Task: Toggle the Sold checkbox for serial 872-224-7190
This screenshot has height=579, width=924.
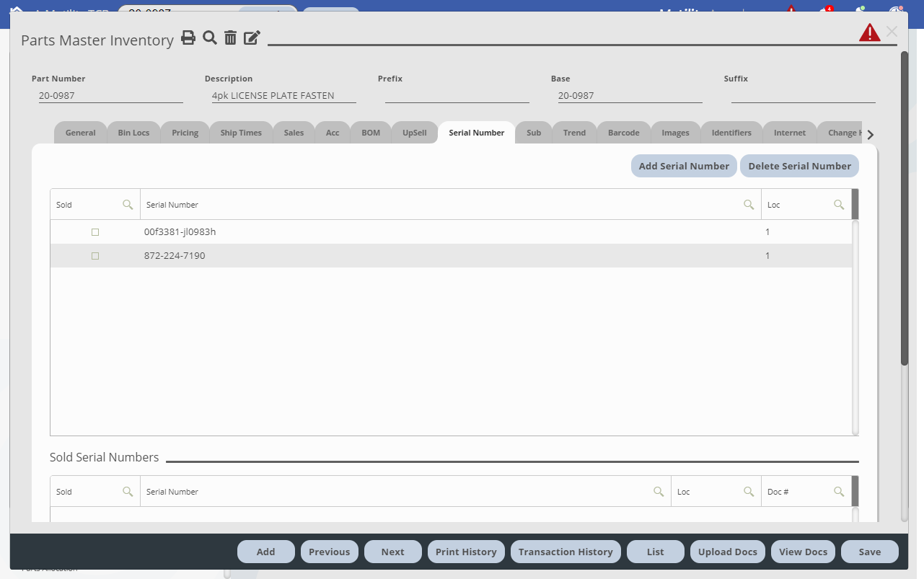Action: click(x=95, y=255)
